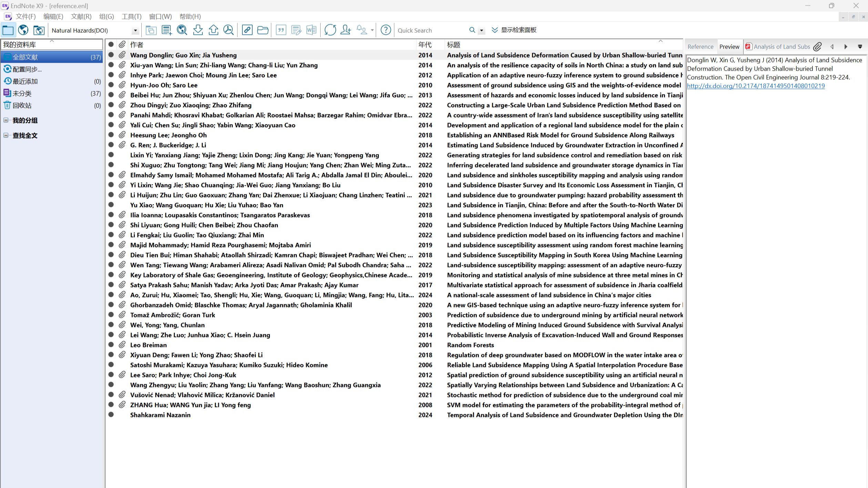Screen dimensions: 868x488
Task: Click the Open Link chain icon
Action: (247, 30)
